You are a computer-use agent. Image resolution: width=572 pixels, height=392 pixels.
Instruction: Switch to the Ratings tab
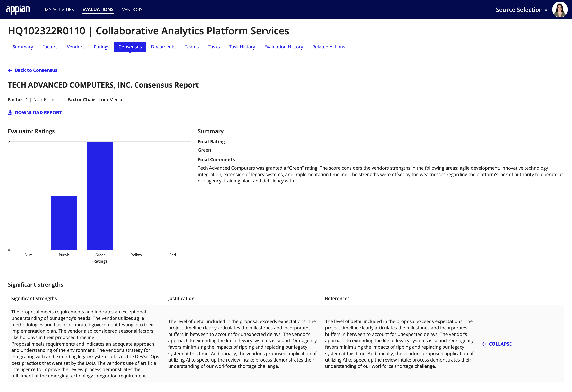[101, 47]
